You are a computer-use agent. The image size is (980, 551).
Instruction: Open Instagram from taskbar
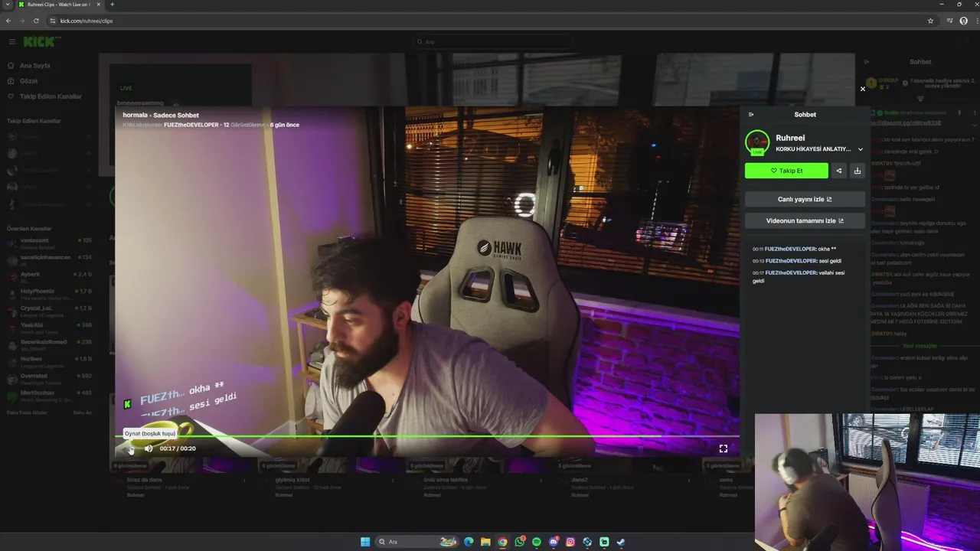coord(570,542)
